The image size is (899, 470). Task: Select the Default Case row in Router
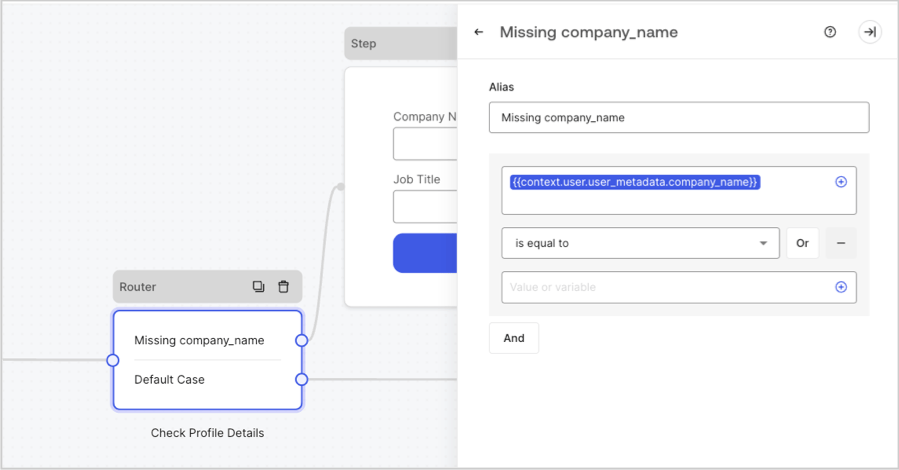(169, 379)
